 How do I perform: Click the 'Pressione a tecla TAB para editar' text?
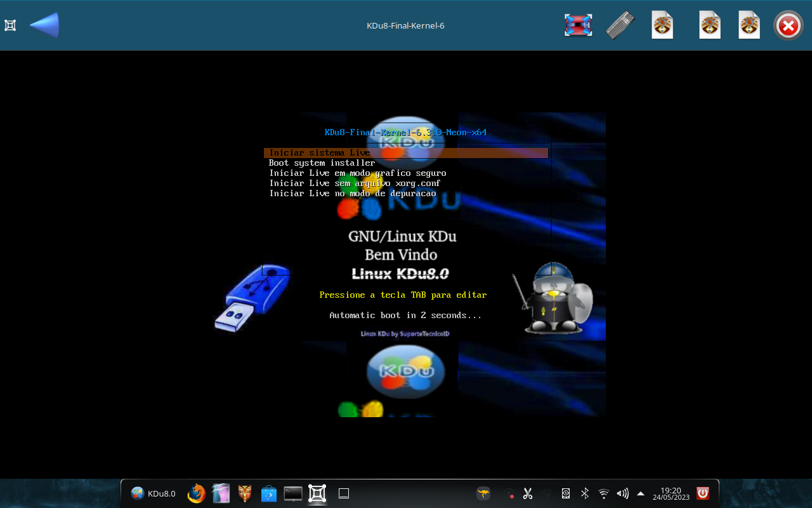click(403, 295)
